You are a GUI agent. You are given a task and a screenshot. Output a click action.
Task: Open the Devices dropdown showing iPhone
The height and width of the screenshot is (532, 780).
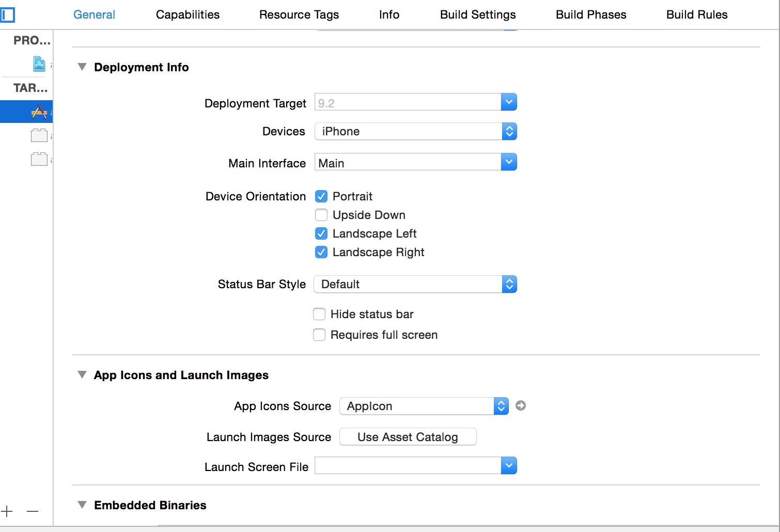(x=415, y=131)
